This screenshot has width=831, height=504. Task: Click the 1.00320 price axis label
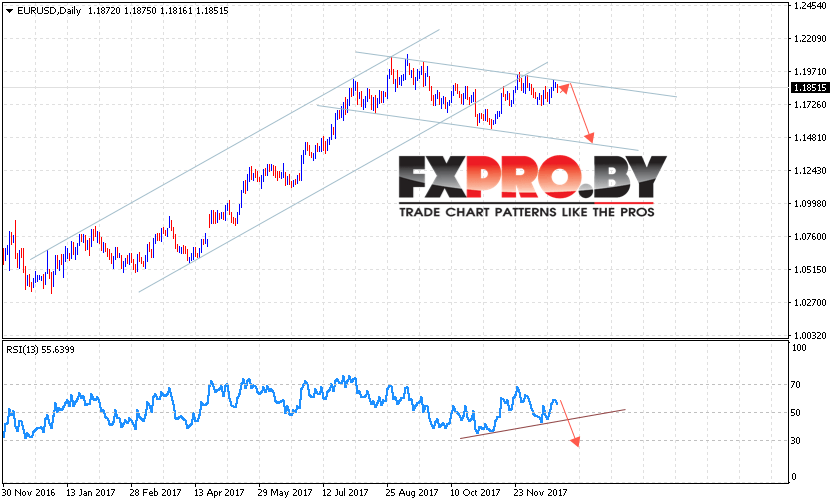click(x=810, y=335)
